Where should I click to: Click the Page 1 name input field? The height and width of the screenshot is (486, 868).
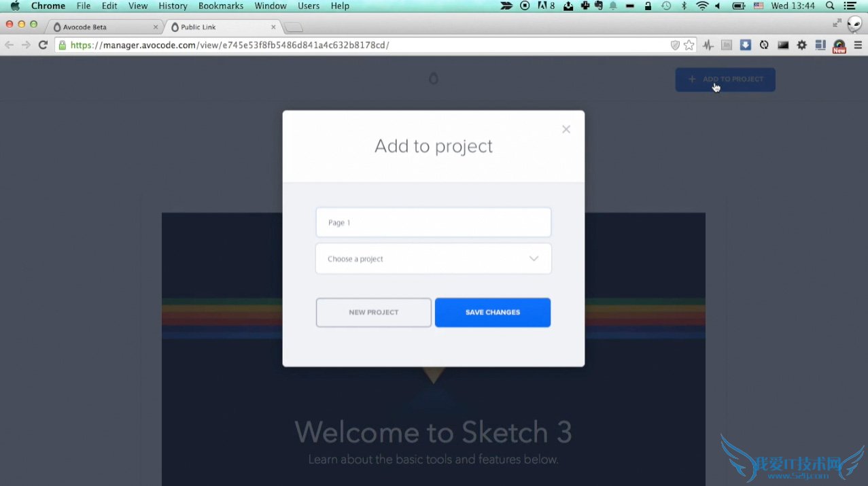433,222
